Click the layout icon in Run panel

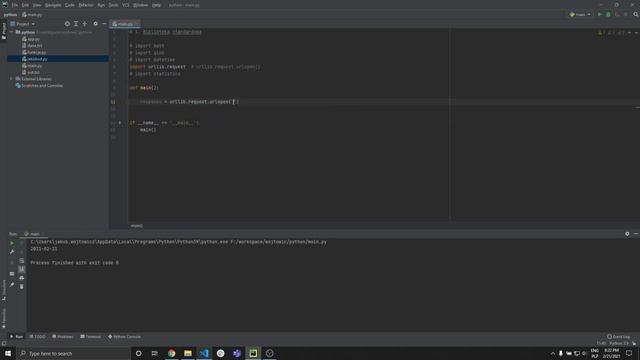(12, 274)
